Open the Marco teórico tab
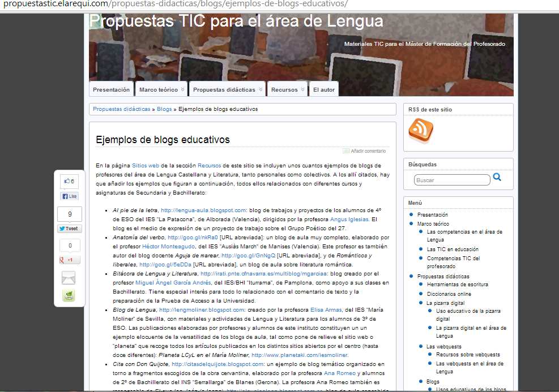This screenshot has width=559, height=392. 161,89
